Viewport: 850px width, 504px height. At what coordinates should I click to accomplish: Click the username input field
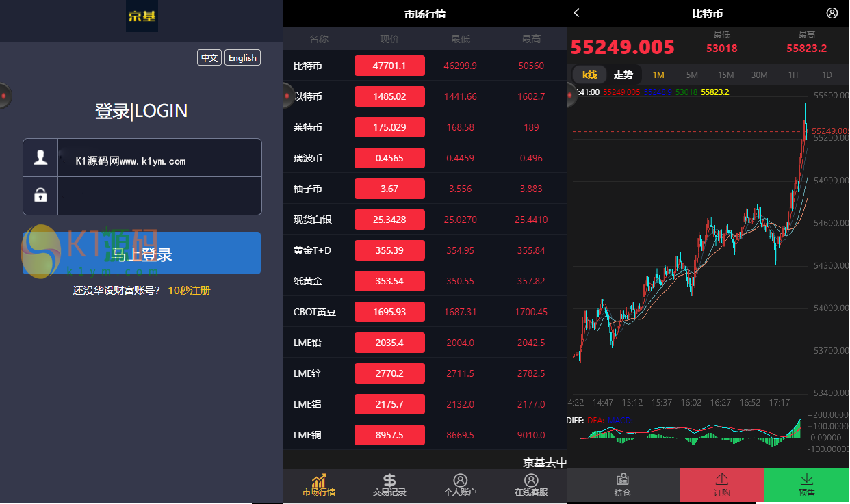coord(159,158)
